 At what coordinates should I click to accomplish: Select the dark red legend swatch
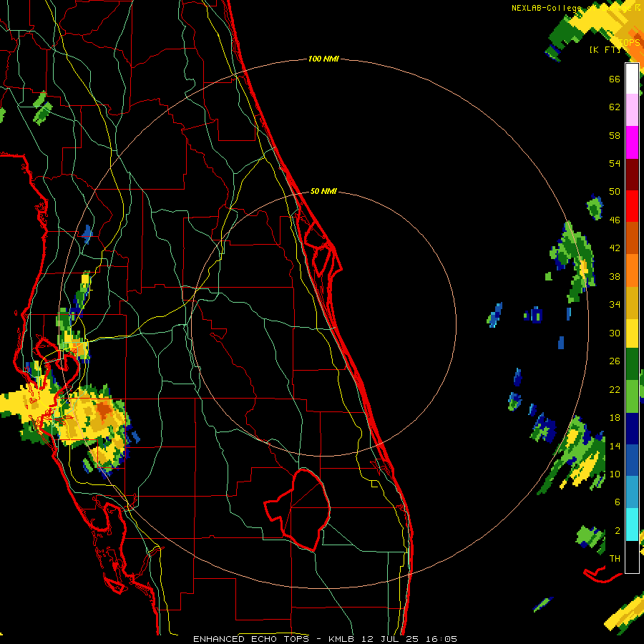[x=632, y=175]
